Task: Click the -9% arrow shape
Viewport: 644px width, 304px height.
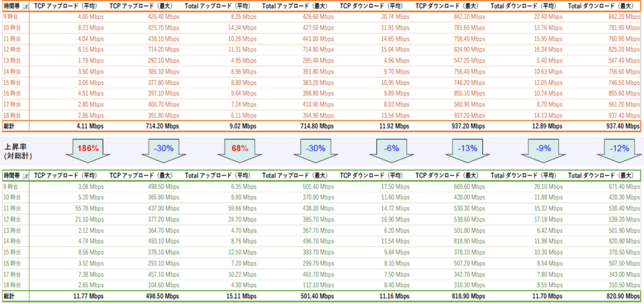Action: (x=545, y=152)
